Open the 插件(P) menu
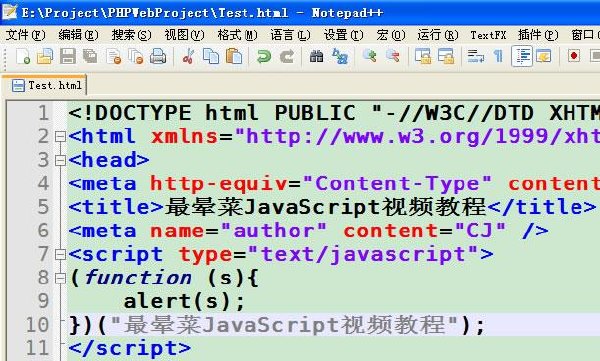 (538, 35)
